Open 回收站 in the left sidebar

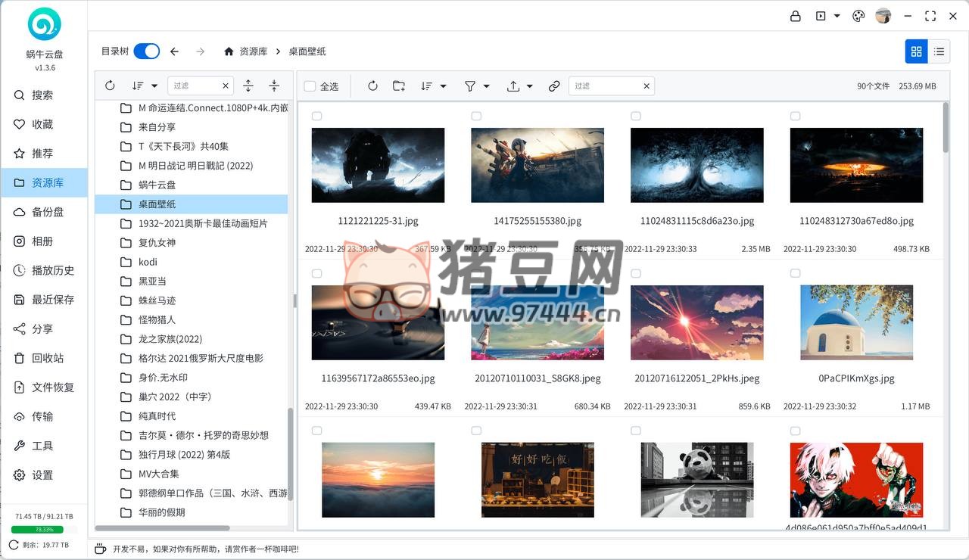point(47,358)
